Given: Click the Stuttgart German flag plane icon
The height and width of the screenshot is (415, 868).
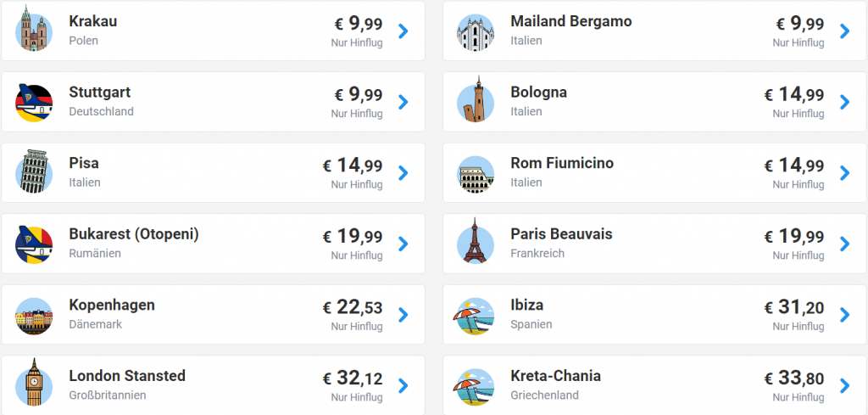Looking at the screenshot, I should coord(34,103).
